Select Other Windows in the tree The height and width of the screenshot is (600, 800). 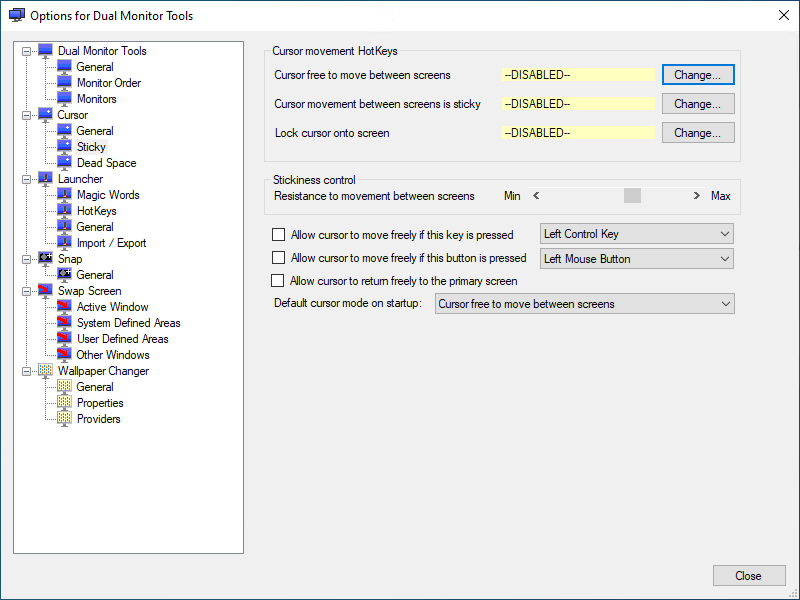tap(113, 355)
